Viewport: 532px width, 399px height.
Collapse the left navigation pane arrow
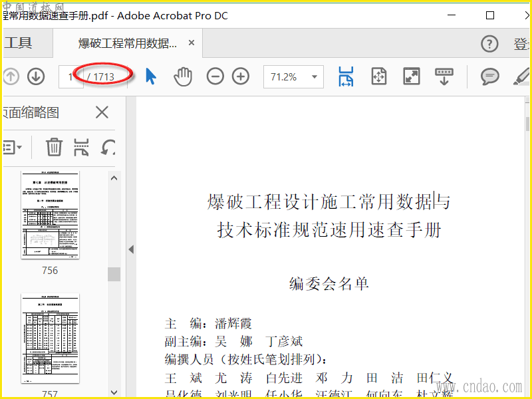131,250
